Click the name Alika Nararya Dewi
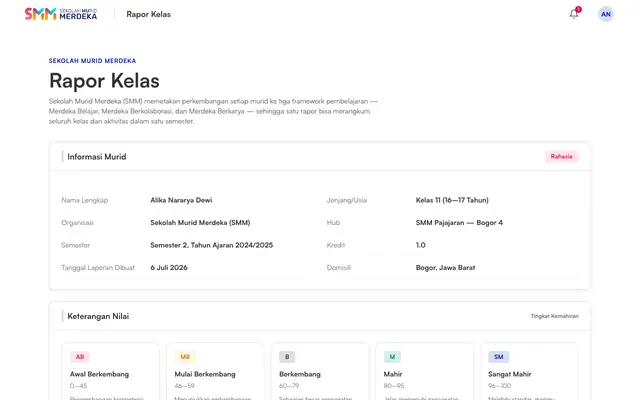Image resolution: width=640 pixels, height=400 pixels. click(181, 200)
